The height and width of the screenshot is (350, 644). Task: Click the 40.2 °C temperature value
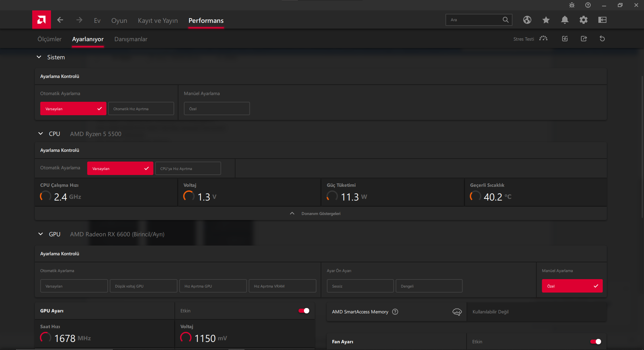[x=497, y=197]
